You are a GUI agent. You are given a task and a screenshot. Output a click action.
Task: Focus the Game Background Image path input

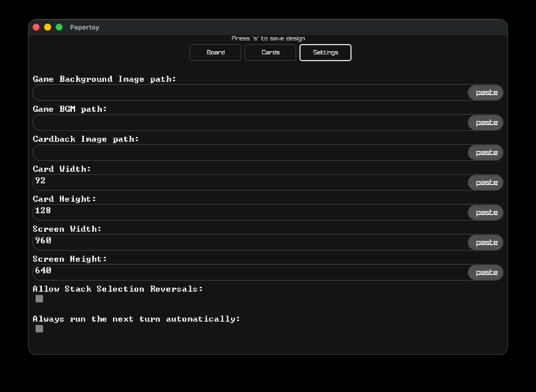[250, 92]
